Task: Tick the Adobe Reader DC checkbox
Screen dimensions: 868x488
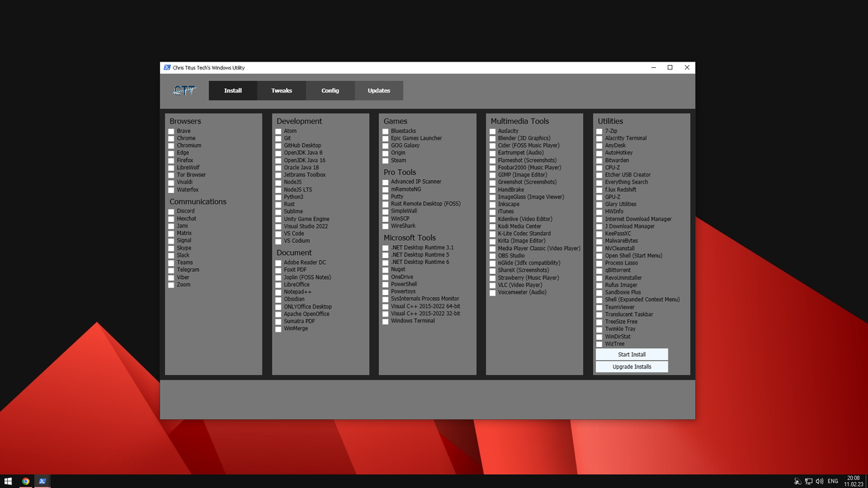Action: (x=278, y=262)
